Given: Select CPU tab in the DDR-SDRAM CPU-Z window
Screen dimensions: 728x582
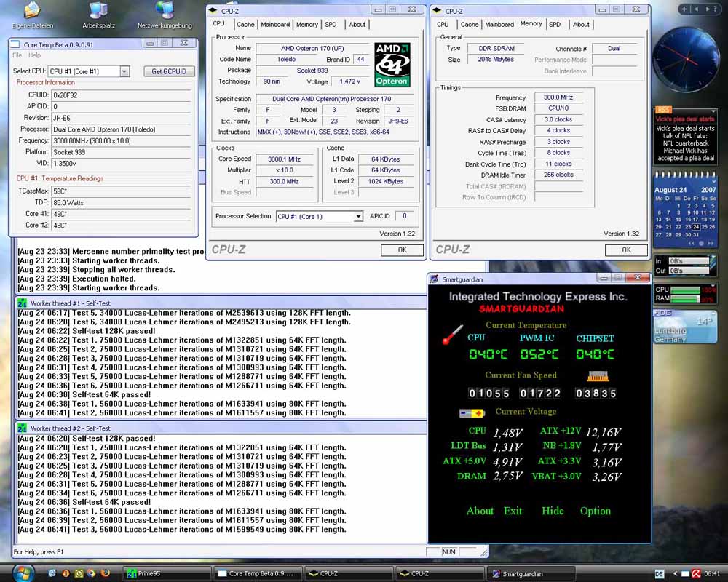Looking at the screenshot, I should [x=443, y=25].
